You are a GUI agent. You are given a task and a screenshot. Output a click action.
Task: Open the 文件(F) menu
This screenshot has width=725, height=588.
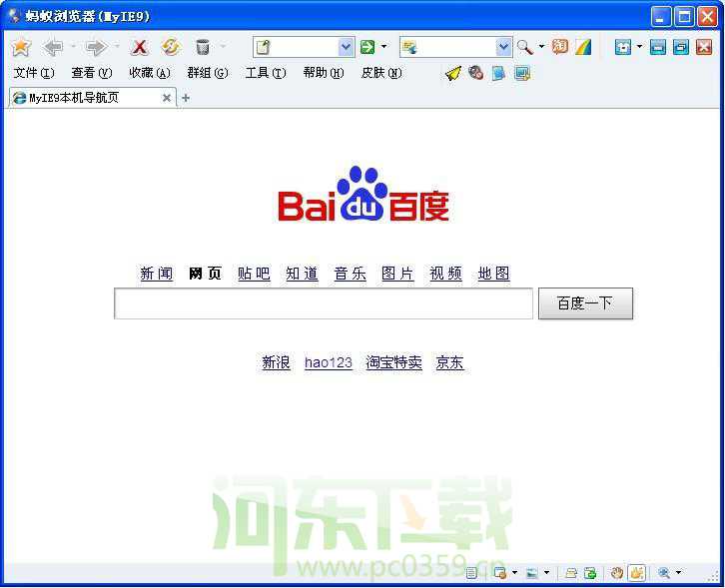pyautogui.click(x=34, y=73)
